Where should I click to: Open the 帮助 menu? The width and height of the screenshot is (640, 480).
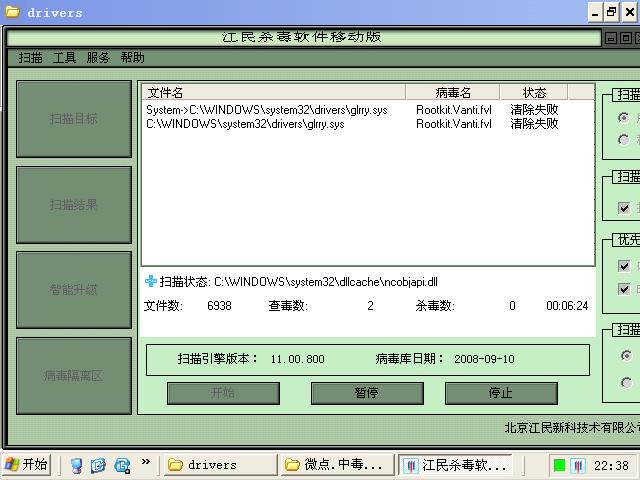coord(133,58)
